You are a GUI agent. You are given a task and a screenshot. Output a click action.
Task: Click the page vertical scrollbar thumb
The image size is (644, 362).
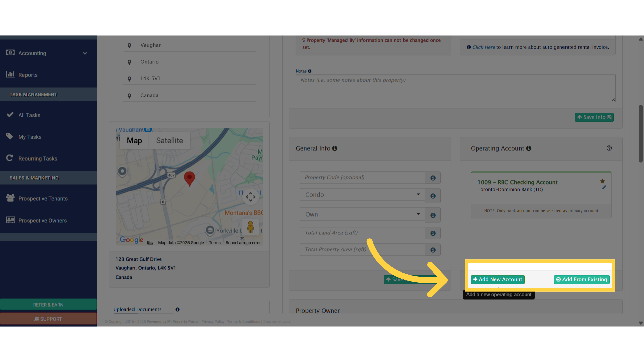(641, 134)
